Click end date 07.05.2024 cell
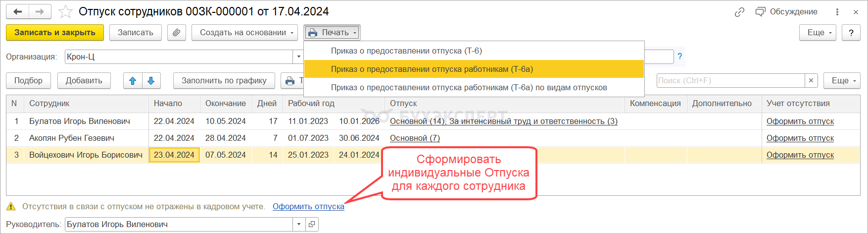Viewport: 868px width, 234px height. pos(226,155)
